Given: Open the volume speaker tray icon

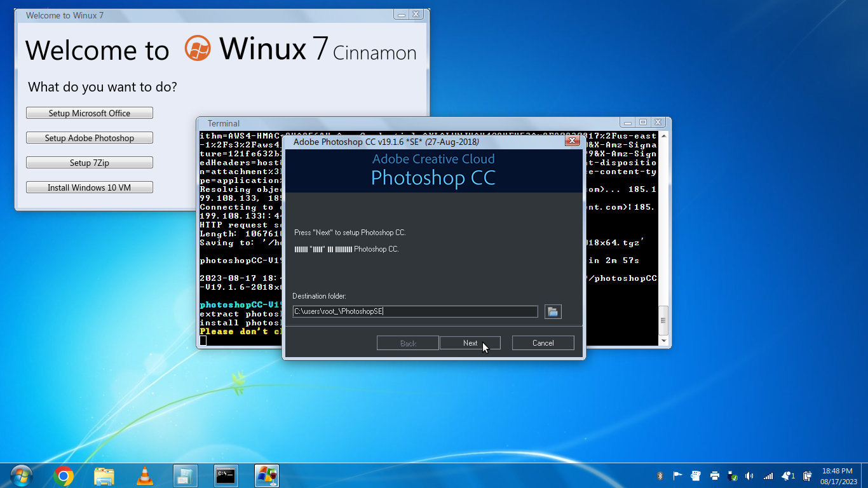Looking at the screenshot, I should (x=749, y=476).
